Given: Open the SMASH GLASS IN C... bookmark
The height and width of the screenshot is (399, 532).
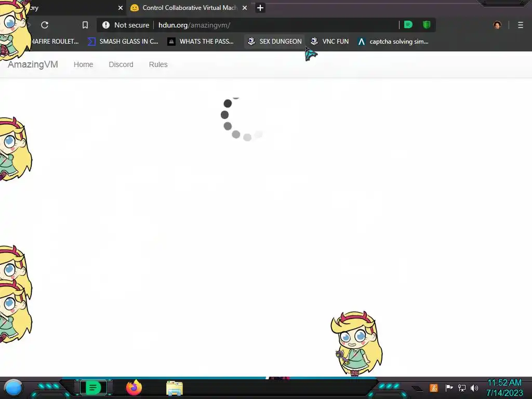Looking at the screenshot, I should [123, 42].
